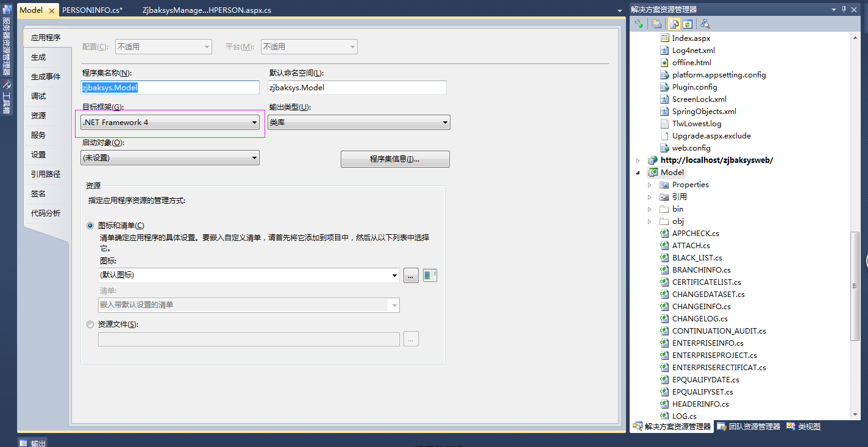Expand the 引用 references node
The image size is (868, 447).
(650, 196)
